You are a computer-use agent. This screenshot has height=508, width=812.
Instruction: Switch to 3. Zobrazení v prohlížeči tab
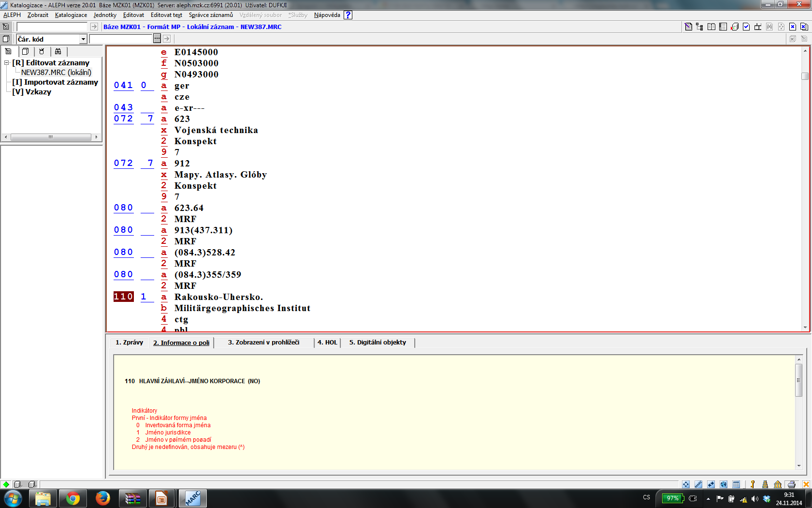(x=263, y=343)
